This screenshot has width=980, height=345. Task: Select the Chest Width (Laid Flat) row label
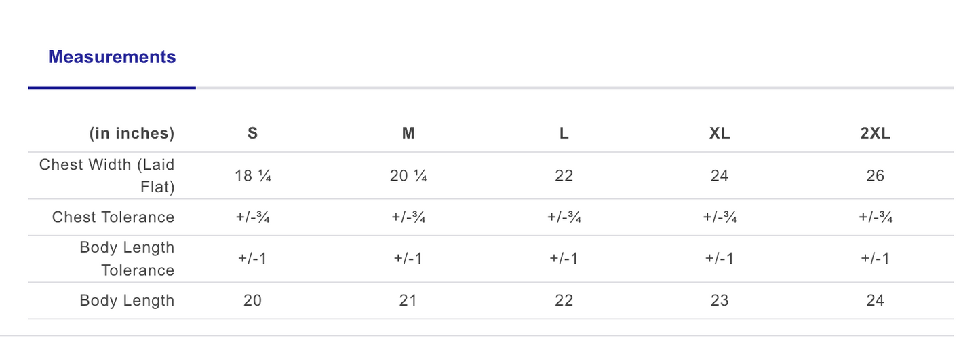[x=107, y=175]
